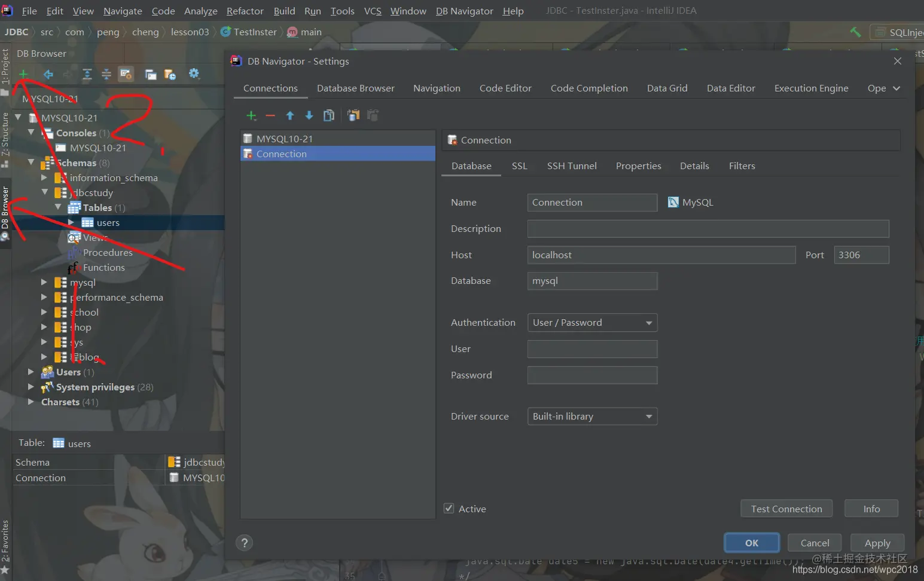The image size is (924, 581).
Task: Click the green add connection icon in DB Browser
Action: point(23,74)
